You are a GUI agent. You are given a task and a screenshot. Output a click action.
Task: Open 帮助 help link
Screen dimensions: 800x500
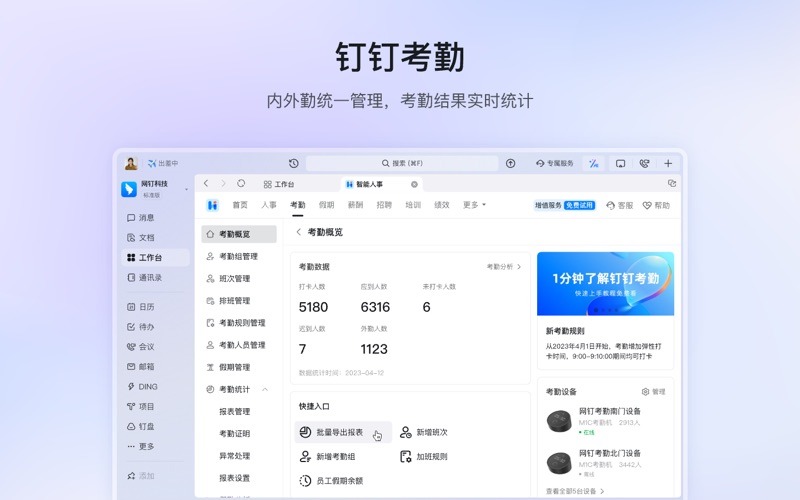pyautogui.click(x=656, y=206)
